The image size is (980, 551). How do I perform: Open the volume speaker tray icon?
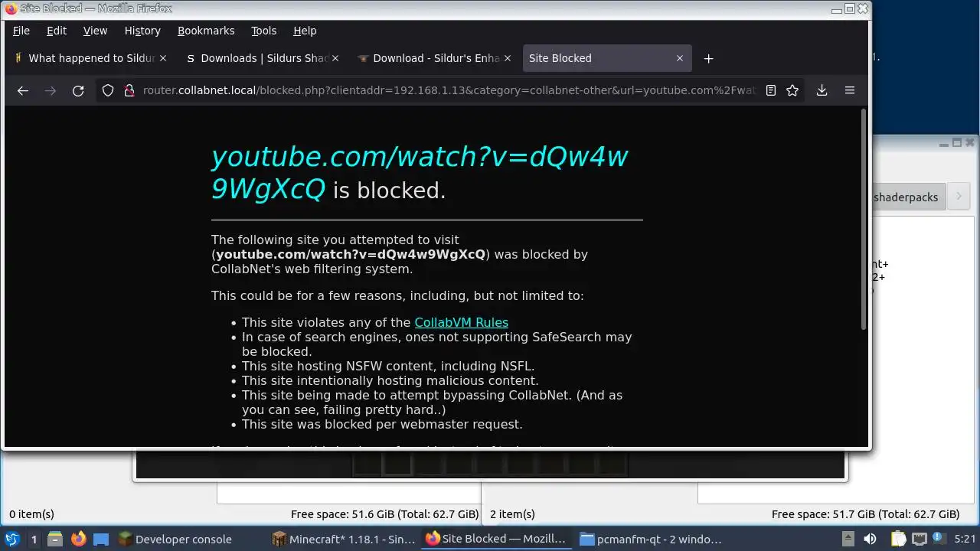point(871,539)
